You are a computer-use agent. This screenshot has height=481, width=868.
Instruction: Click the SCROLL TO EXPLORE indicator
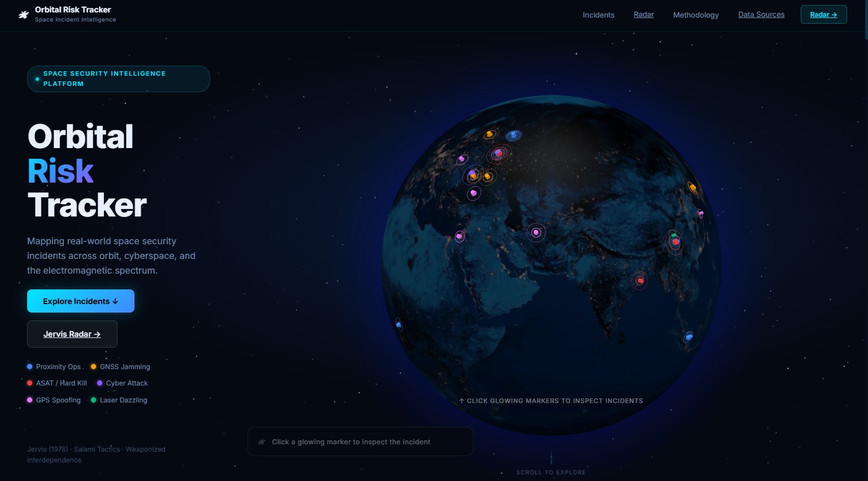pos(550,472)
